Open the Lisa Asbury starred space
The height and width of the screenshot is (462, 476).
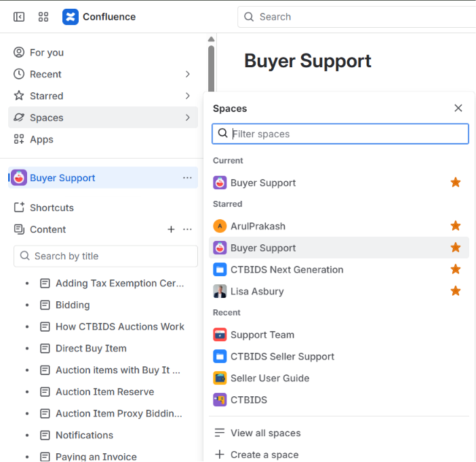tap(339, 291)
